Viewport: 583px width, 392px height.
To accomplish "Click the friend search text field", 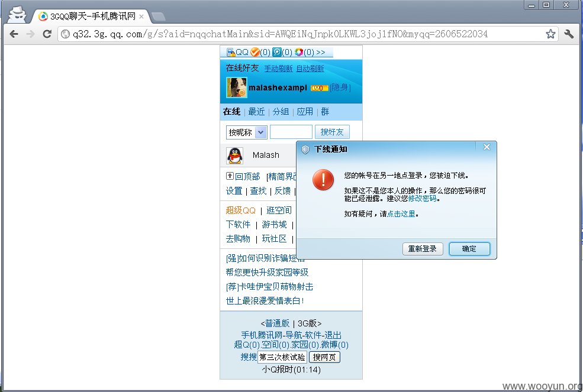I will click(291, 132).
